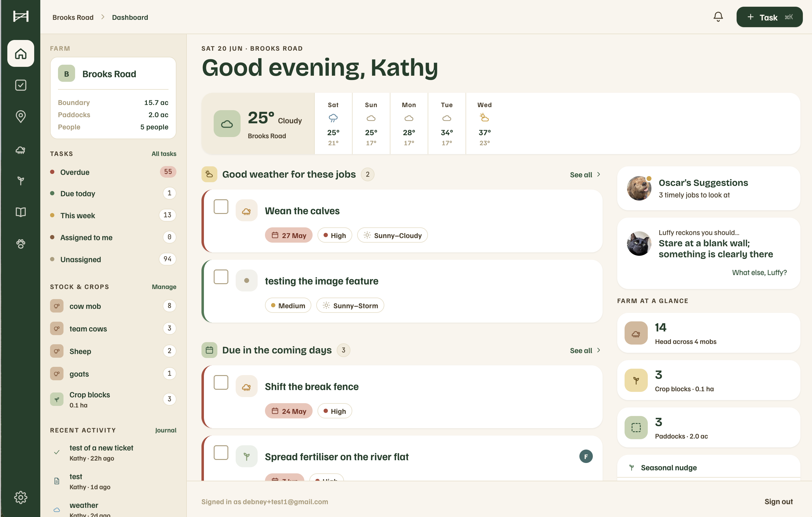The width and height of the screenshot is (812, 517).
Task: Tick the Shift the break fence checkbox
Action: pyautogui.click(x=221, y=382)
